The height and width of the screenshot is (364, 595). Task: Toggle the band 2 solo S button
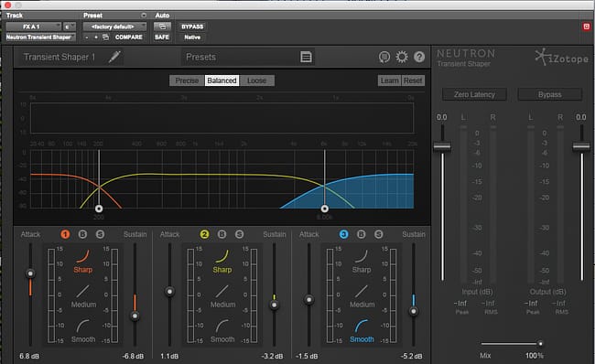[x=239, y=234]
